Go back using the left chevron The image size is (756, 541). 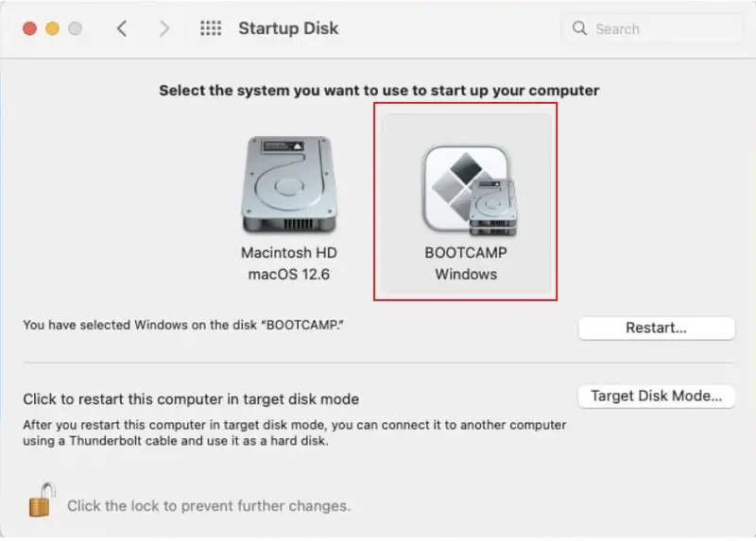pos(122,28)
